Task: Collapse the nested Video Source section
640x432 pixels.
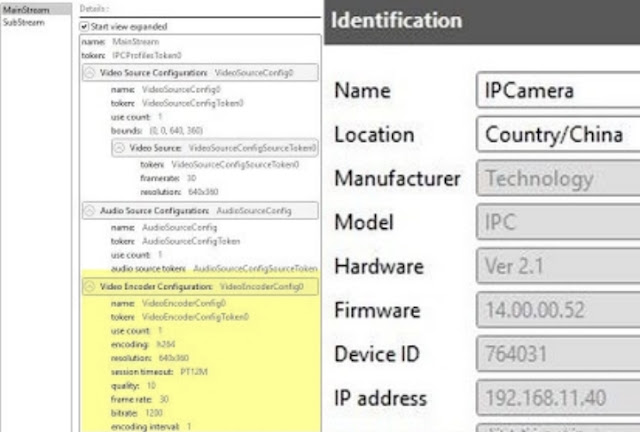Action: (119, 148)
